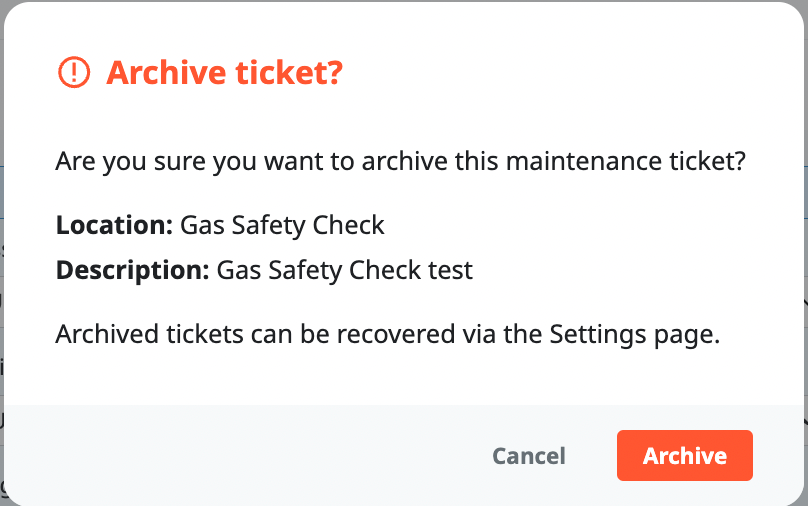808x506 pixels.
Task: Click the word "test" in the description
Action: [450, 270]
